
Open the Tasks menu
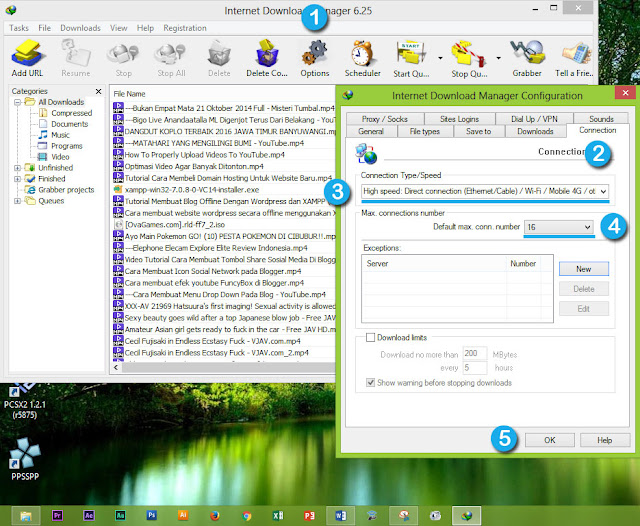(19, 28)
